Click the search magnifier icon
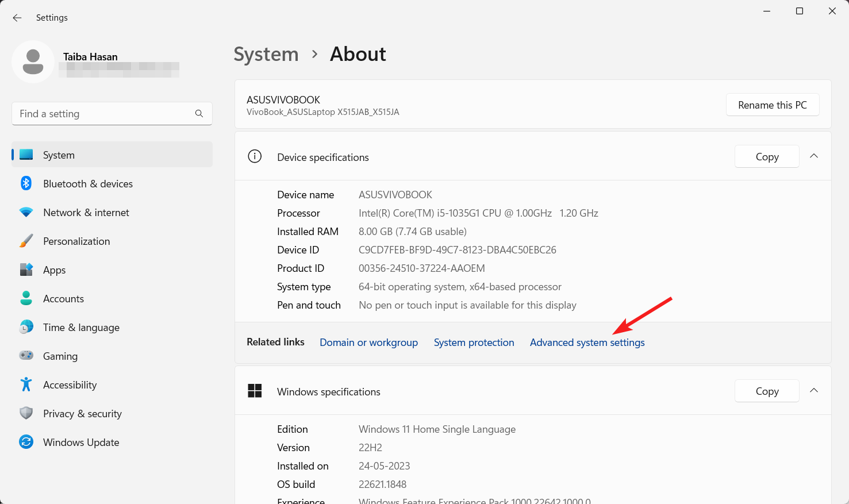The width and height of the screenshot is (849, 504). [x=199, y=114]
